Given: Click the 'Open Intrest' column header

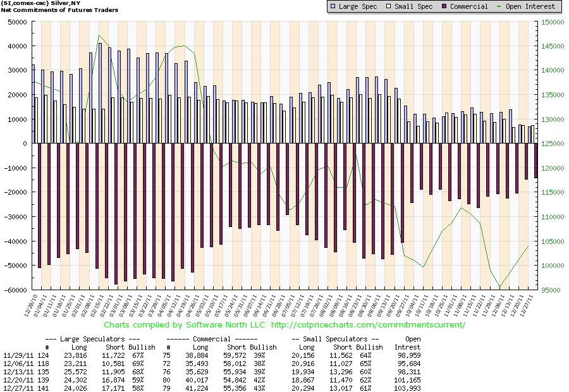Looking at the screenshot, I should [x=408, y=343].
